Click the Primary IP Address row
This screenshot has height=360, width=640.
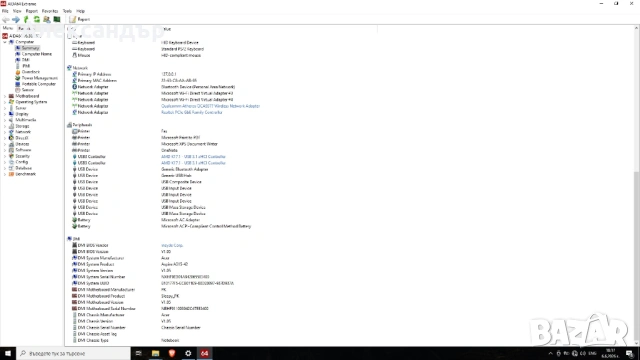tap(124, 74)
